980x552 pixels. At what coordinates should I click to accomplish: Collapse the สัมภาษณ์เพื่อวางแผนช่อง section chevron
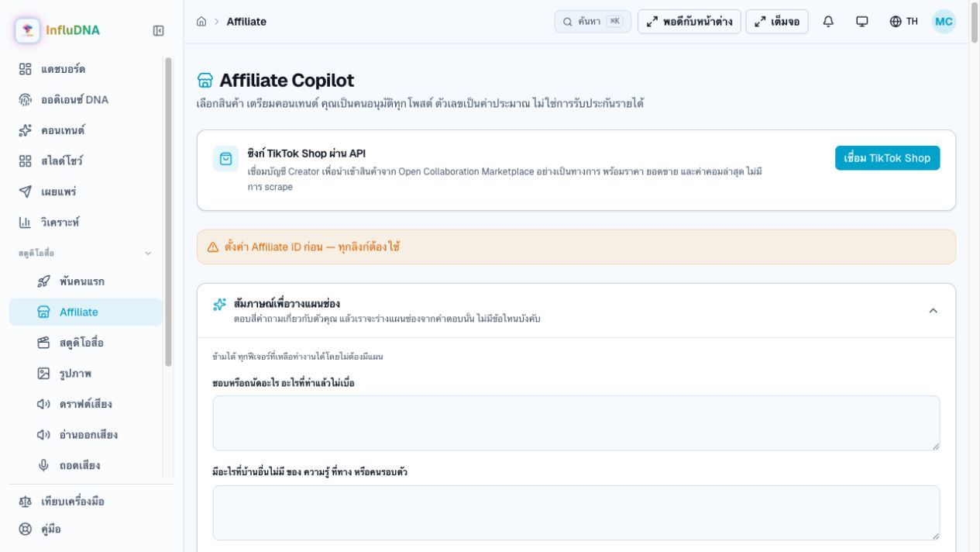(x=933, y=310)
